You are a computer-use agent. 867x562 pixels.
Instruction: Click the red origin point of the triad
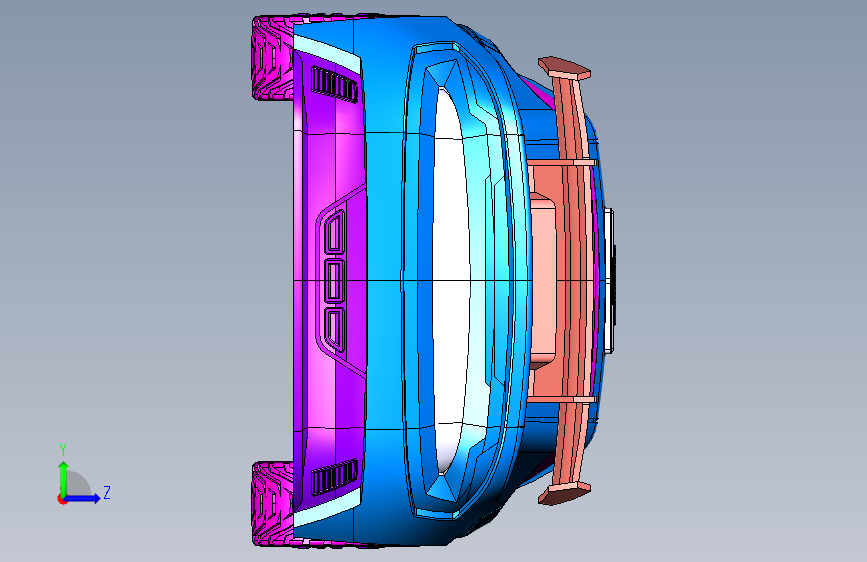tap(62, 499)
